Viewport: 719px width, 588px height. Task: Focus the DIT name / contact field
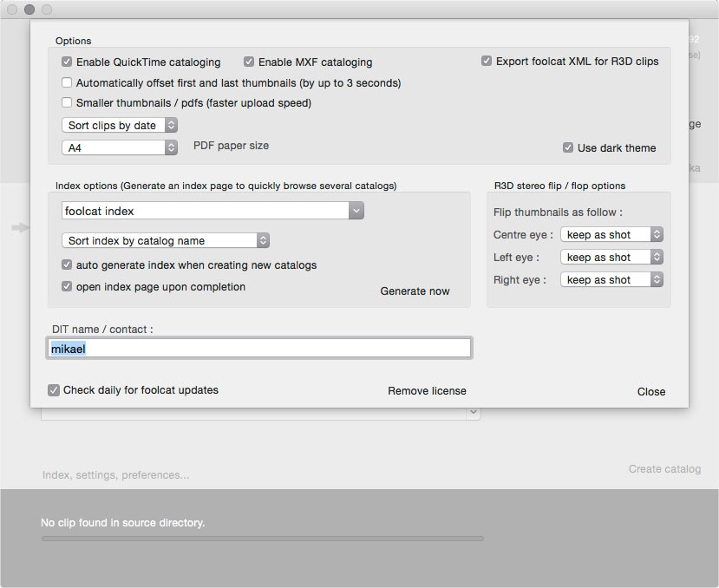pos(259,349)
